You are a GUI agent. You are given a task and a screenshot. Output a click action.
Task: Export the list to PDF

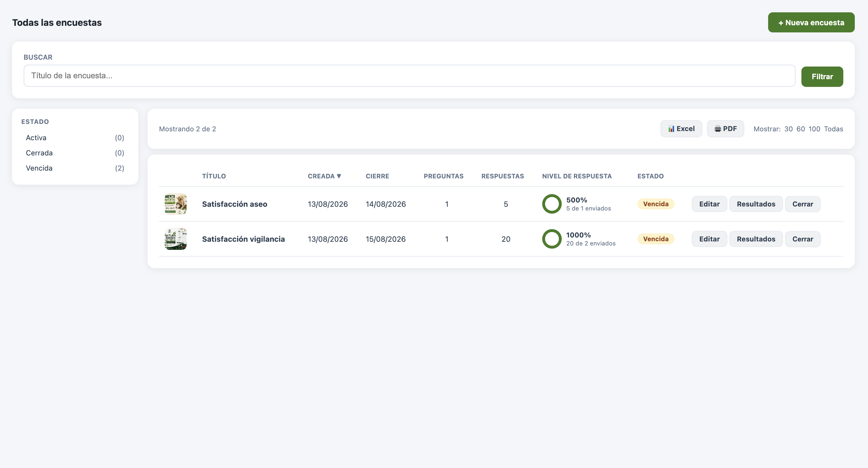(x=725, y=129)
